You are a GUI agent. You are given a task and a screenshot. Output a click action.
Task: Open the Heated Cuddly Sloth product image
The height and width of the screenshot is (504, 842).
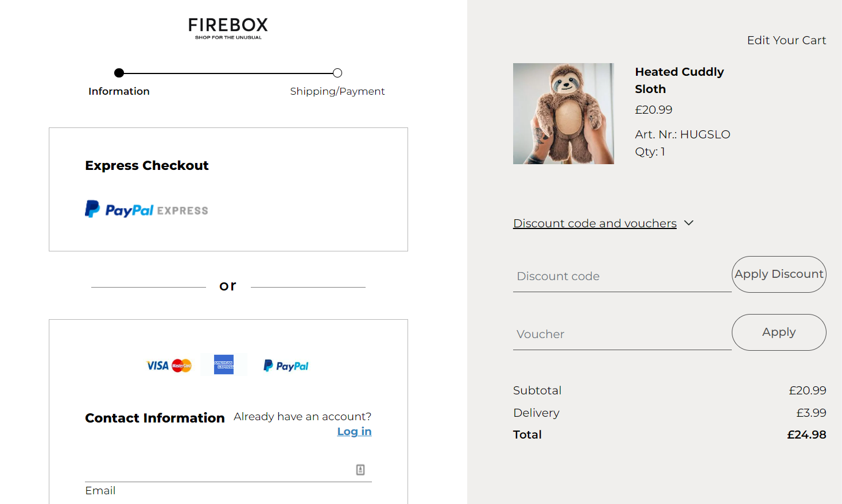tap(563, 113)
